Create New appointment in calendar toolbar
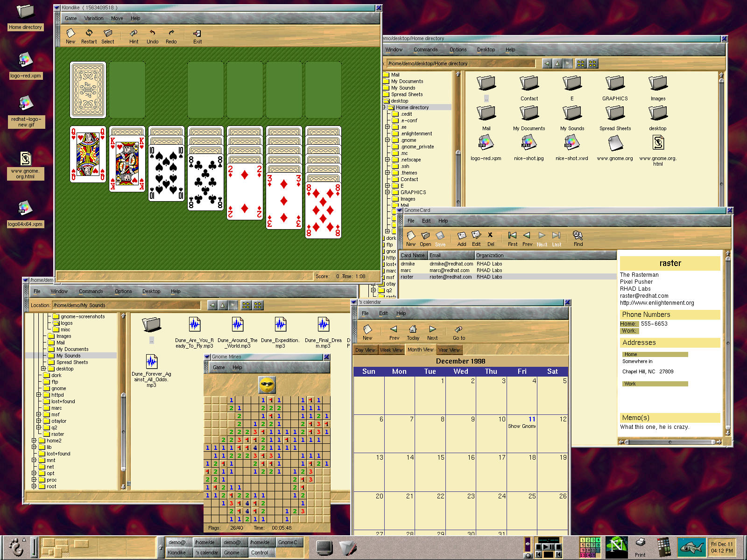Viewport: 747px width, 560px height. pos(367,332)
